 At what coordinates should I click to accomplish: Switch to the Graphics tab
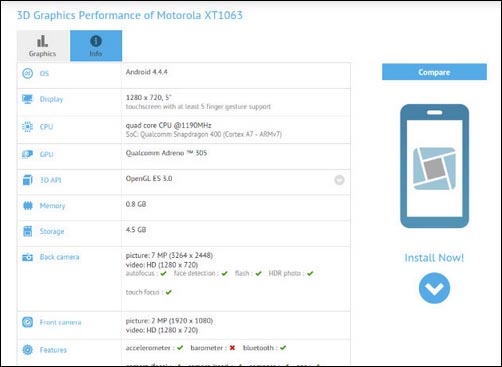43,46
